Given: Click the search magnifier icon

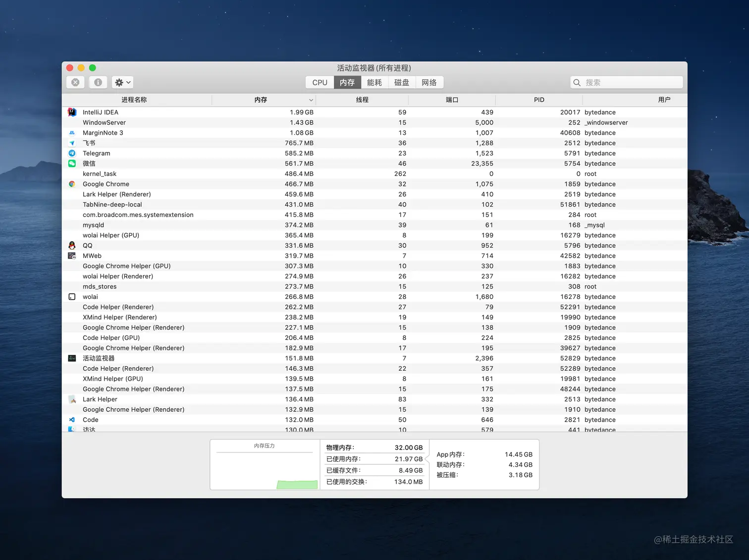Looking at the screenshot, I should (x=577, y=83).
